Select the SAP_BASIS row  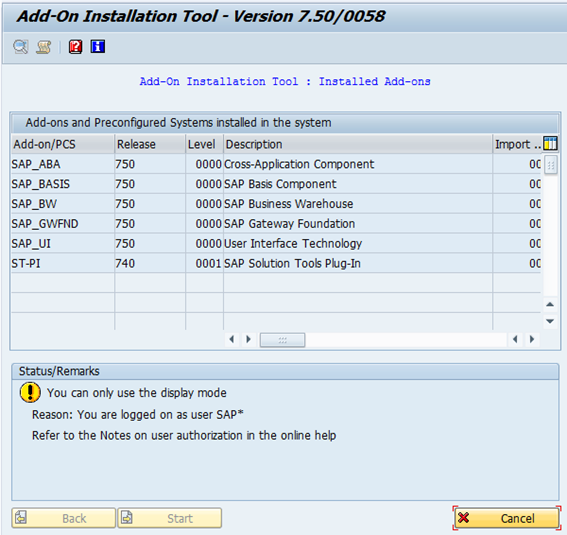coord(276,184)
